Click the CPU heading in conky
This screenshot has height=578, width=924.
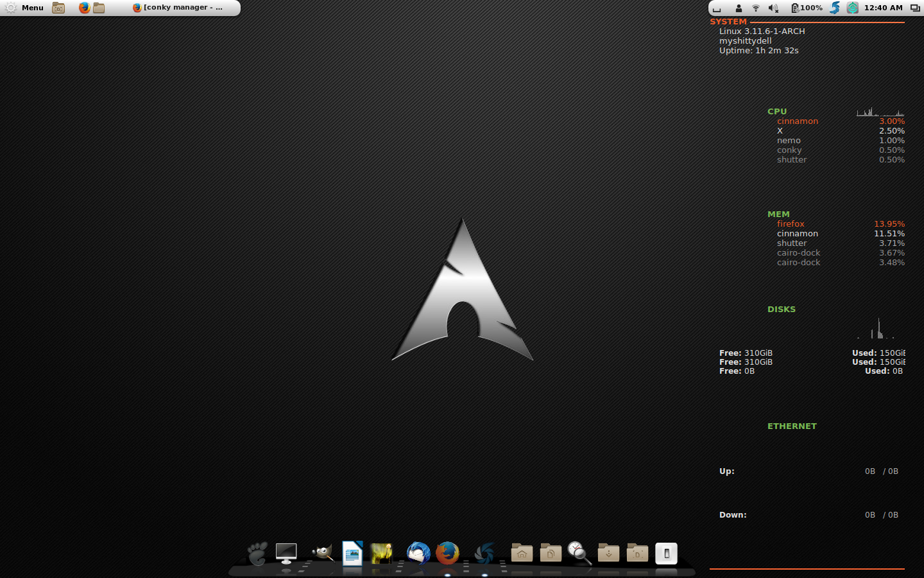(777, 111)
